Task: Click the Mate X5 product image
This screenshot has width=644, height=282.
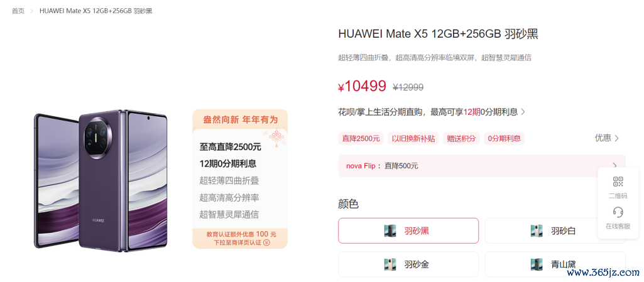Action: [101, 180]
